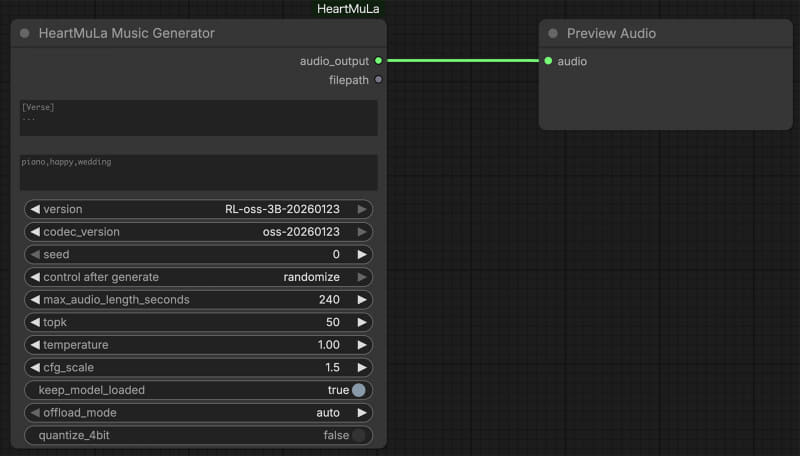Viewport: 800px width, 456px height.
Task: Decrease max_audio_length_seconds with left arrow
Action: [35, 299]
